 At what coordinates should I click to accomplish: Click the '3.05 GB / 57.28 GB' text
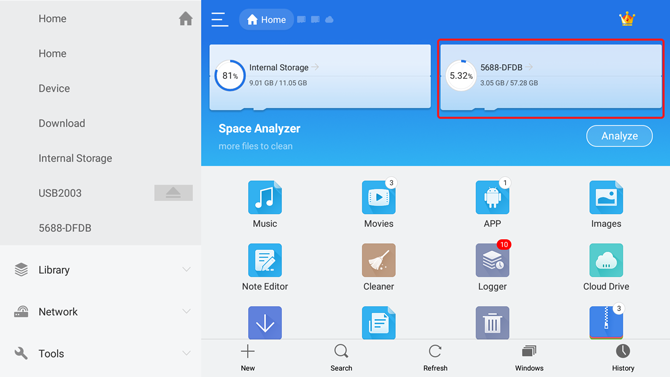click(x=509, y=83)
